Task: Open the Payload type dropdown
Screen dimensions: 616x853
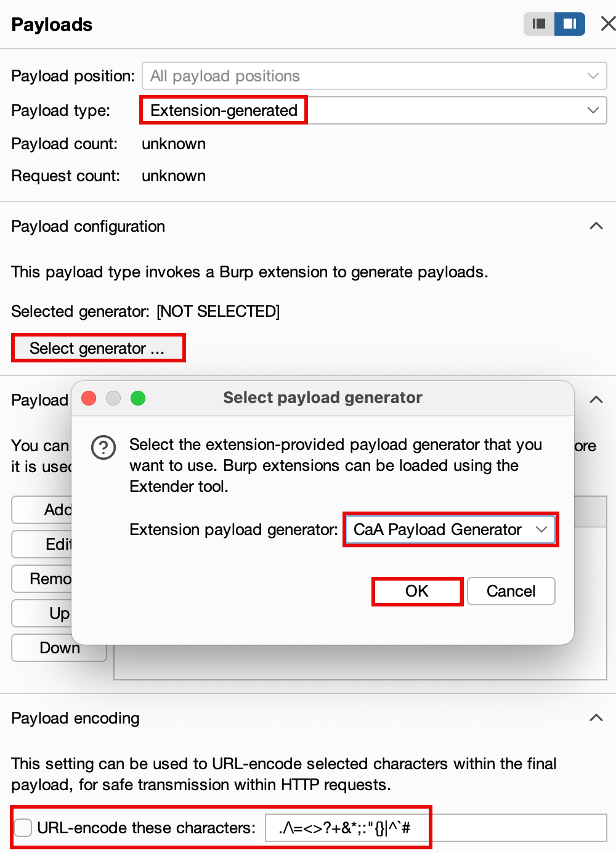Action: pos(375,110)
